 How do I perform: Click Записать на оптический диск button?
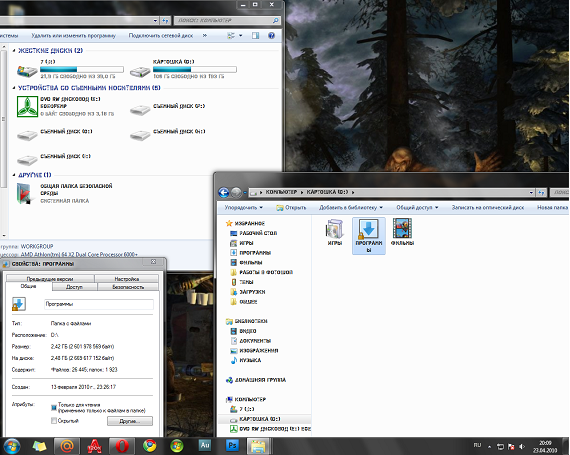[x=488, y=208]
